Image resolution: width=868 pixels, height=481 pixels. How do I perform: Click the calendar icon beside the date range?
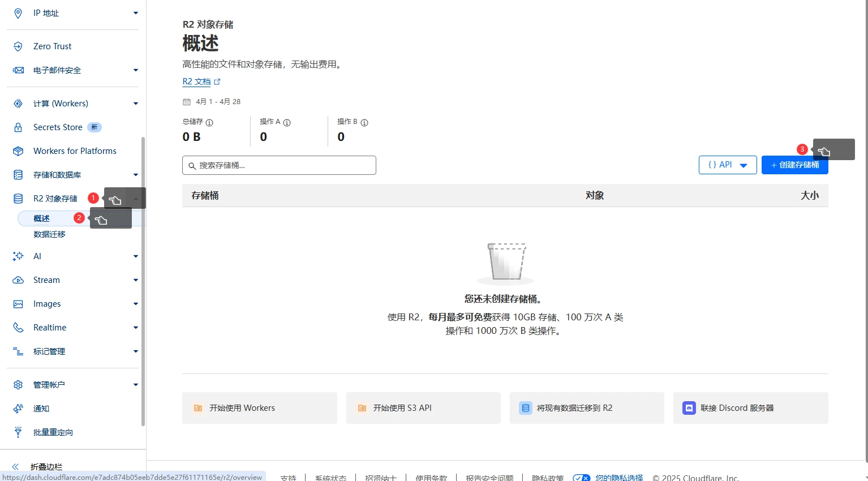pos(187,101)
